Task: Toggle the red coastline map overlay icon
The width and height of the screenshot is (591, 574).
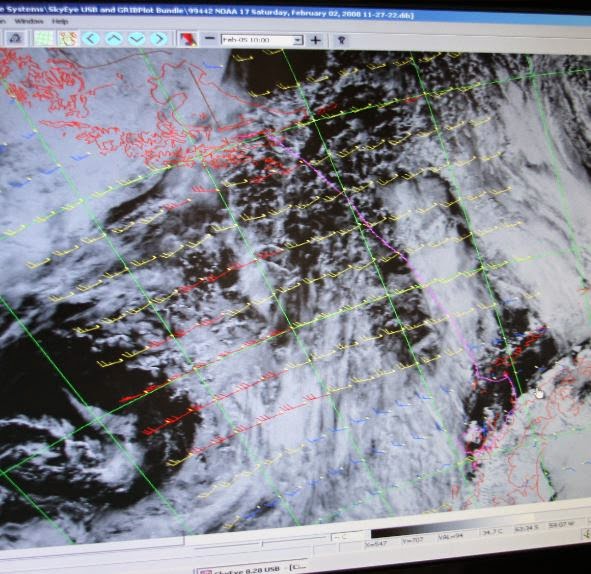Action: [x=68, y=38]
